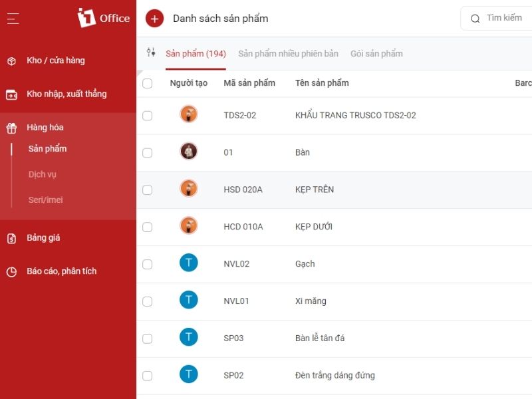Open T avatar for Bàn lễ tân đá row
The image size is (532, 399).
189,337
